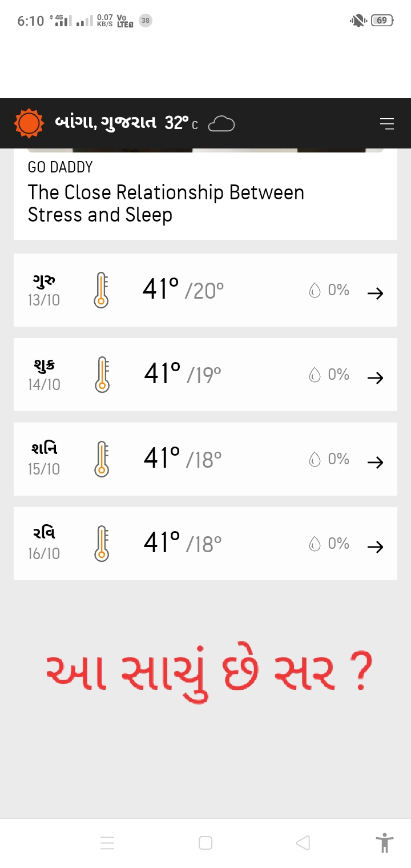Tap the GO DADDY sponsor label

pos(60,167)
